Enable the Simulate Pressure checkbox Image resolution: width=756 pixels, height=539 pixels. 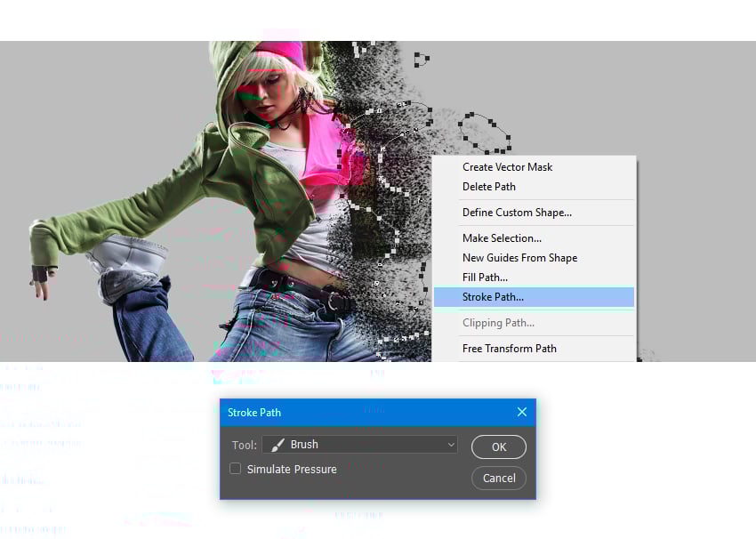236,469
